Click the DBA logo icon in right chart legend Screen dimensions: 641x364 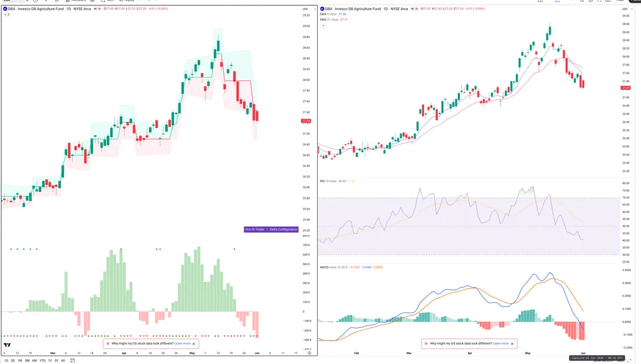pos(323,9)
